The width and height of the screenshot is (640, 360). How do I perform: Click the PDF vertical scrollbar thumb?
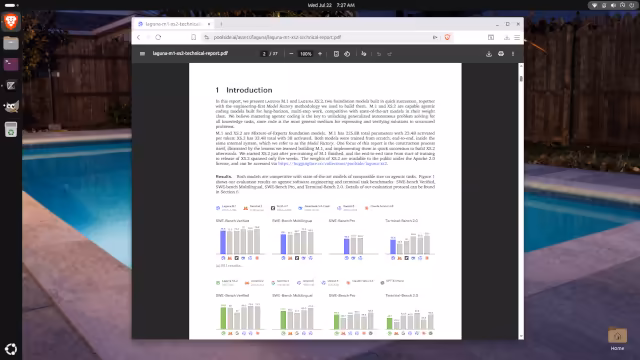pyautogui.click(x=521, y=78)
